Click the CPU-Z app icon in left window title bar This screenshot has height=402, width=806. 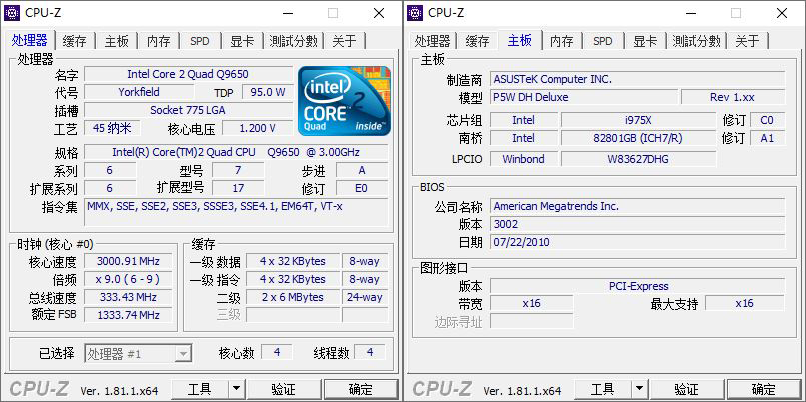click(12, 13)
